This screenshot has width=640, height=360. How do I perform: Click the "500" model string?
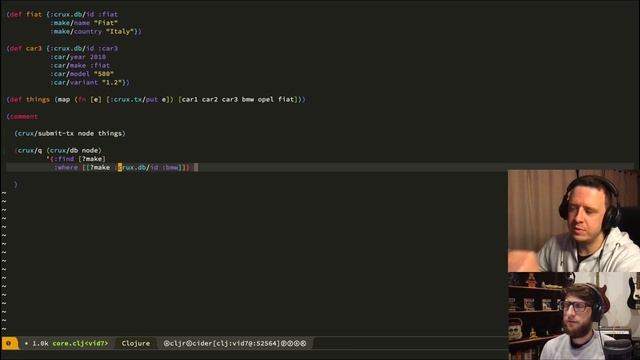coord(104,74)
